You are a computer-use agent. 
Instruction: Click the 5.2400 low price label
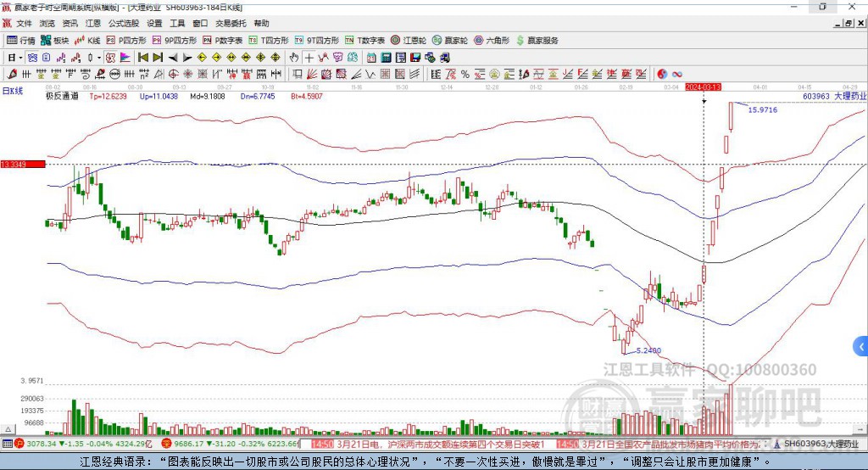648,350
